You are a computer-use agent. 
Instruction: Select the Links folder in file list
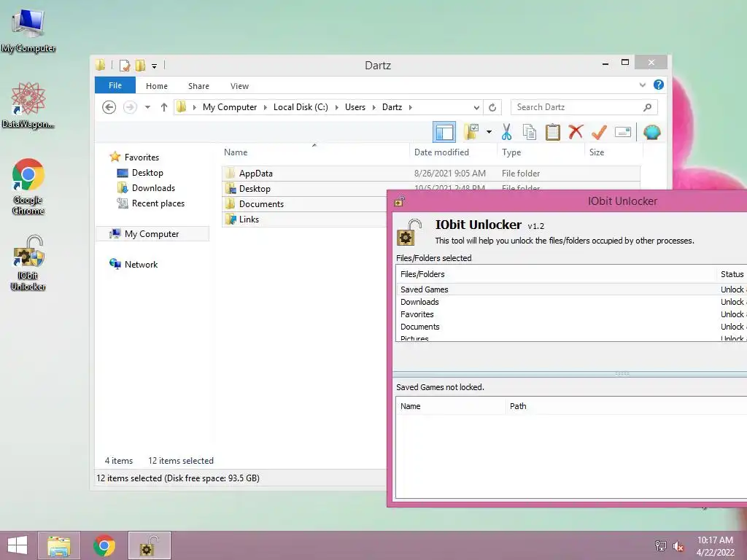305,219
